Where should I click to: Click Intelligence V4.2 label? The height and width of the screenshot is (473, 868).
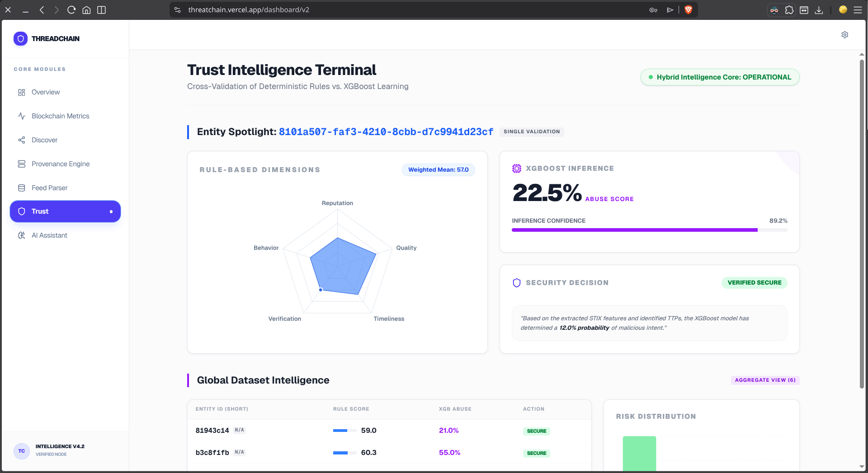coord(60,446)
